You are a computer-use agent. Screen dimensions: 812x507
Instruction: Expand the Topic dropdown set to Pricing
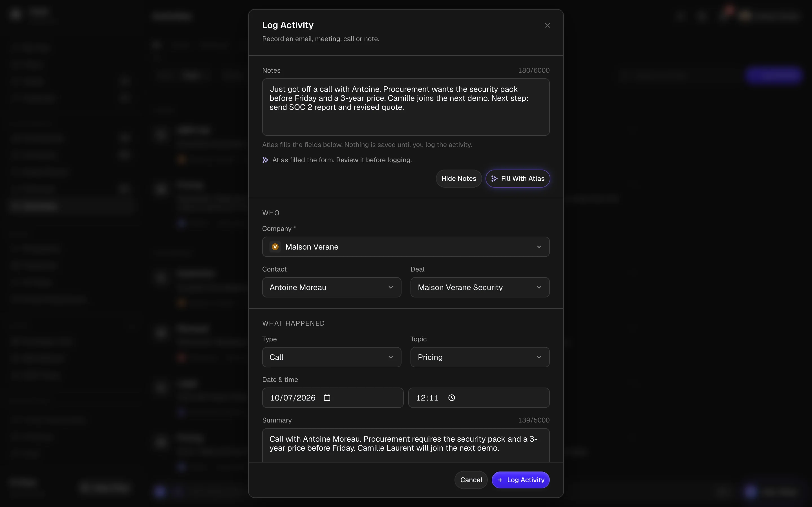pyautogui.click(x=480, y=357)
